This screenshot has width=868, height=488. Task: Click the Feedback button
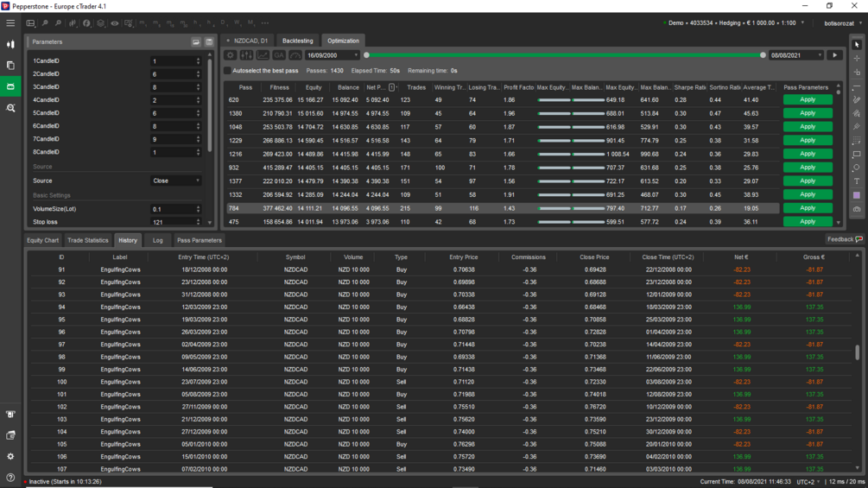tap(845, 239)
